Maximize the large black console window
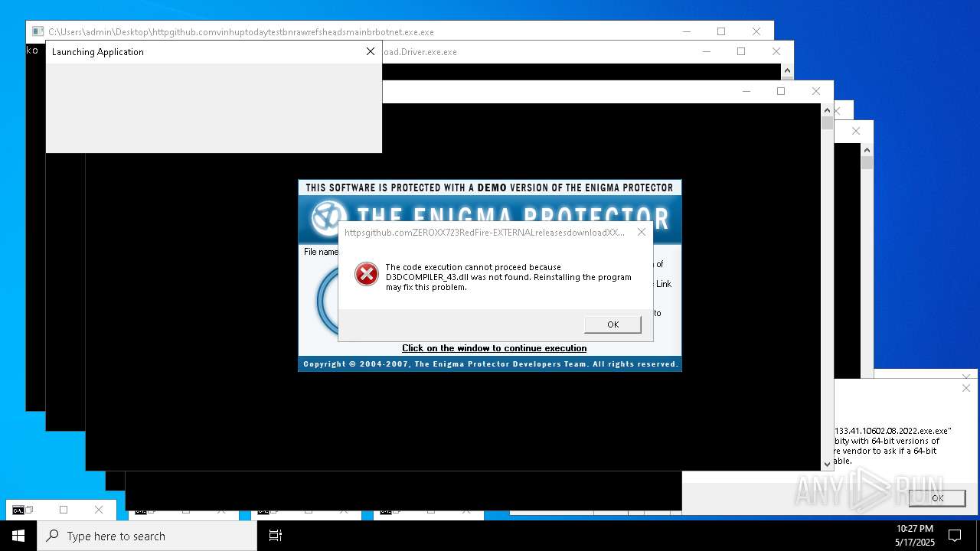Viewport: 980px width, 551px height. (781, 91)
